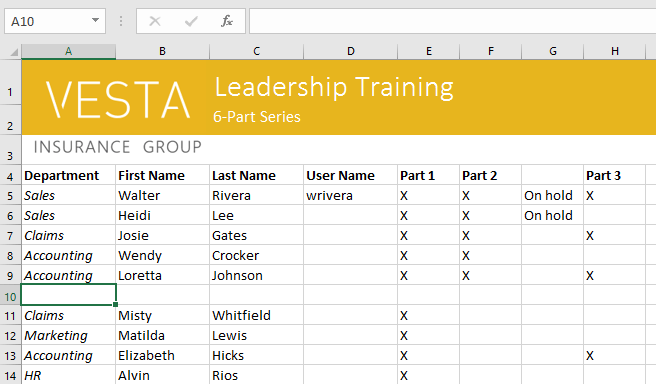Click the Enter checkmark icon in formula bar

(x=191, y=21)
